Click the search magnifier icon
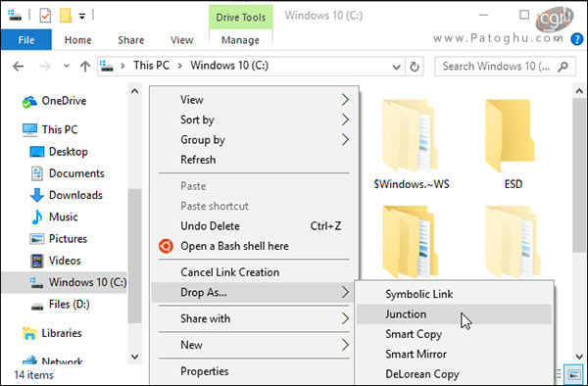This screenshot has width=588, height=386. [x=563, y=67]
